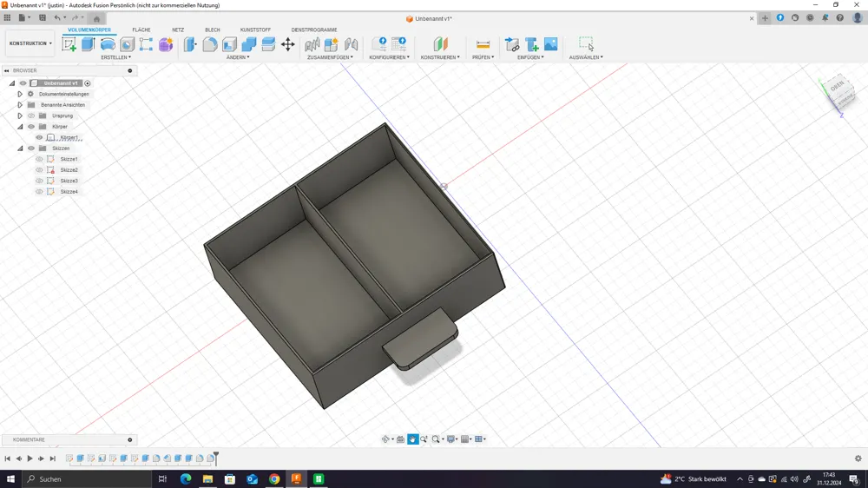Choose the Extrude tool in Erstellen
The width and height of the screenshot is (868, 488).
[88, 44]
